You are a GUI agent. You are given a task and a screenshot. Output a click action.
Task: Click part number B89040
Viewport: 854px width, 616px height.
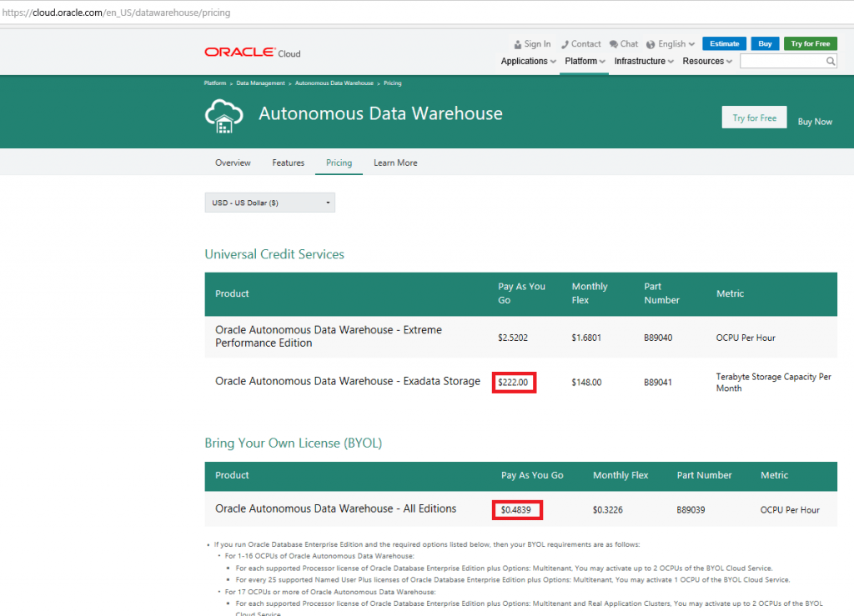click(x=658, y=338)
